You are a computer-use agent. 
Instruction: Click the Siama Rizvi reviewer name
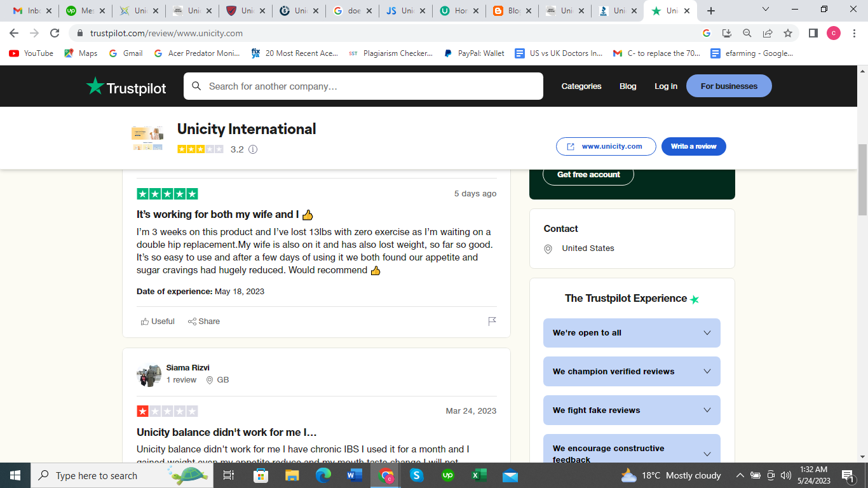click(188, 368)
